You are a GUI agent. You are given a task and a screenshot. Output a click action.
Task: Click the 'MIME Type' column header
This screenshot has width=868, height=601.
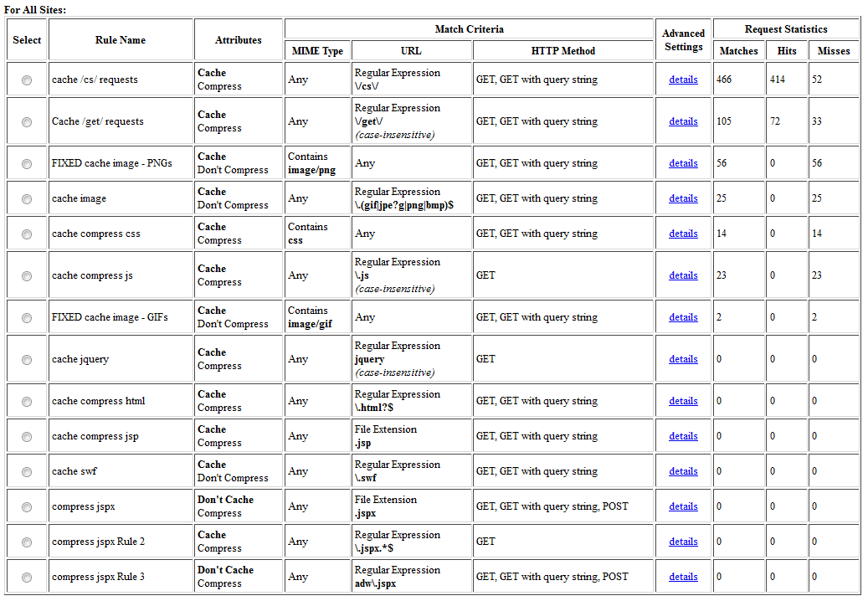coord(317,51)
